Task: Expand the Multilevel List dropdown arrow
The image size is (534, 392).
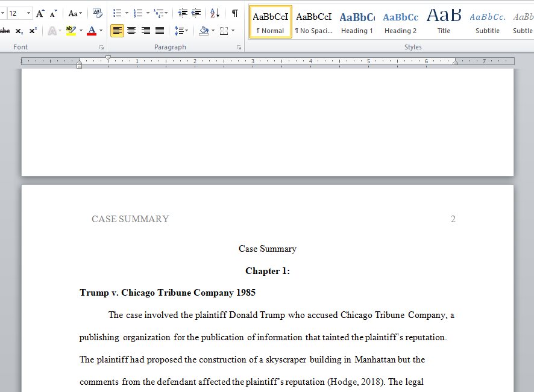Action: pos(166,13)
